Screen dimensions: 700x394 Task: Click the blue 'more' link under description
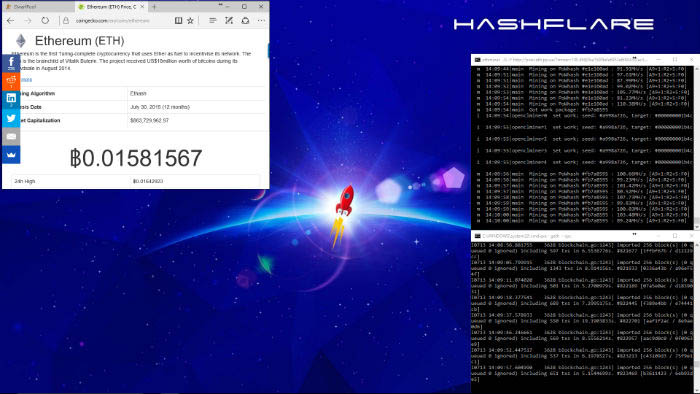pyautogui.click(x=26, y=80)
